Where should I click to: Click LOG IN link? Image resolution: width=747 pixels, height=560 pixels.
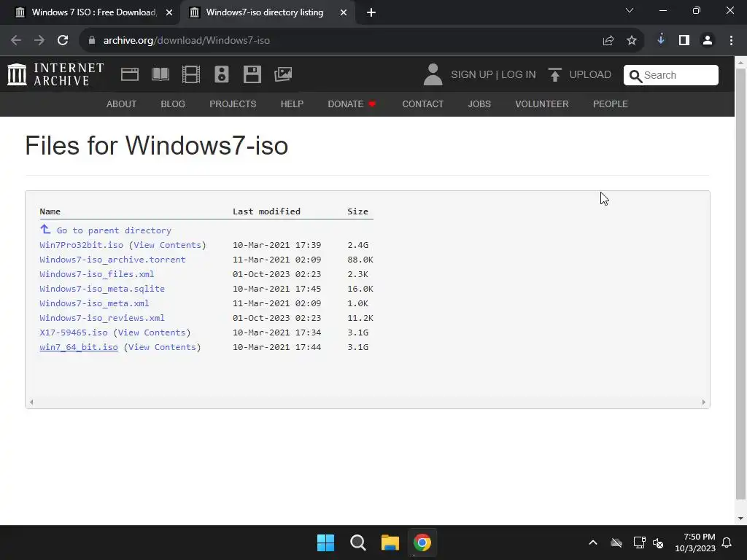[519, 75]
